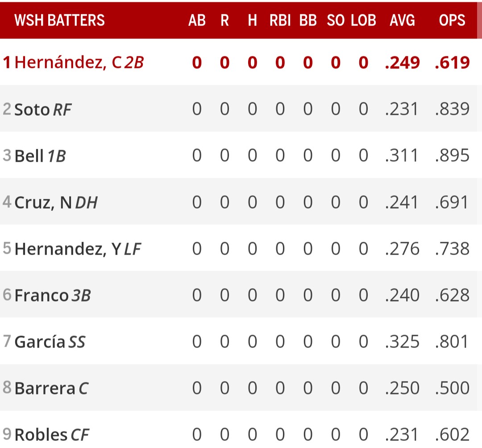Viewport: 482px width, 448px height.
Task: Open Hernández, C player link
Action: 68,63
